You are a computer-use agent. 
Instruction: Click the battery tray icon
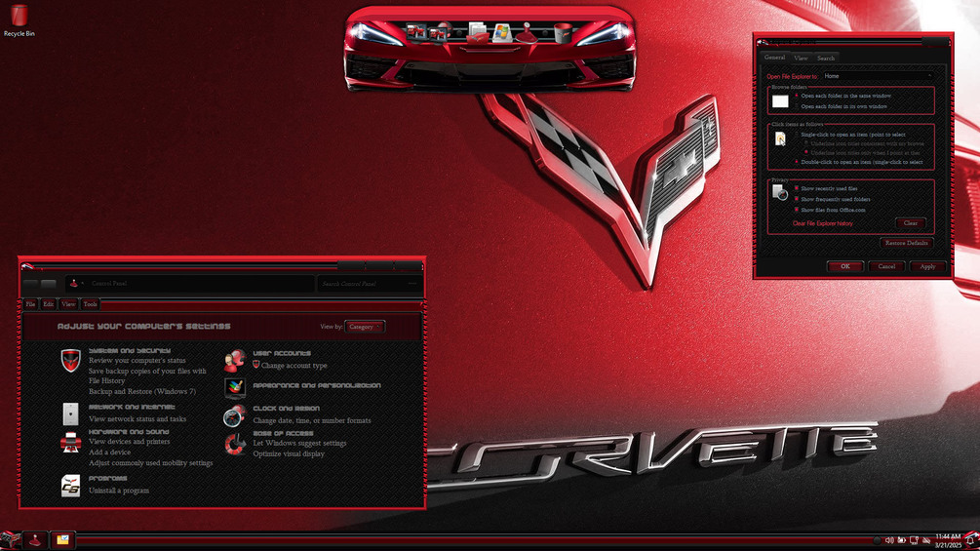901,540
